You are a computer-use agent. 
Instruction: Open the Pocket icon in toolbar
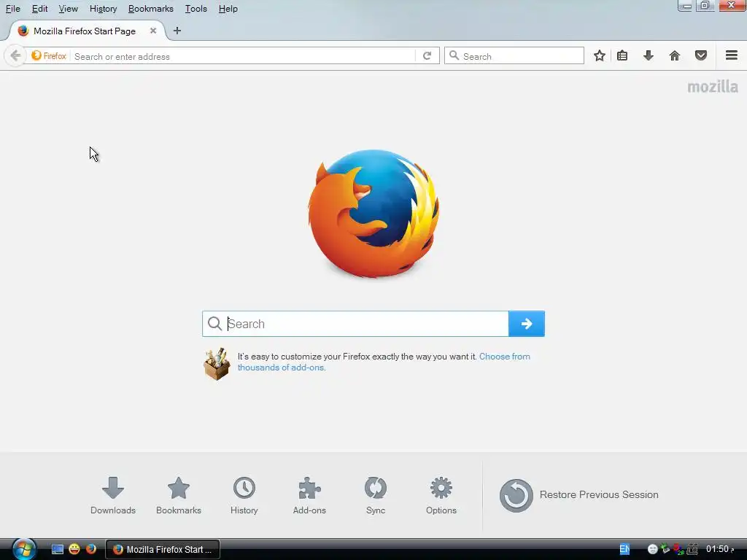click(x=700, y=55)
